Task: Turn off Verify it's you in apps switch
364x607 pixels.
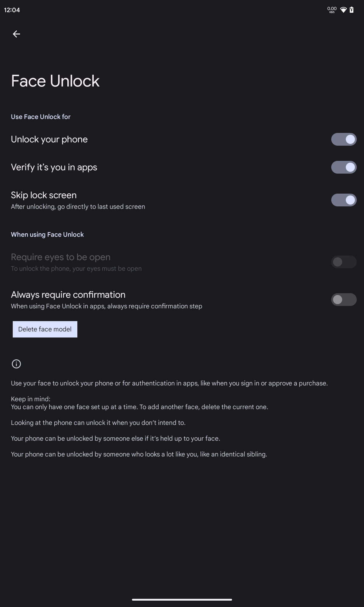Action: (x=344, y=167)
